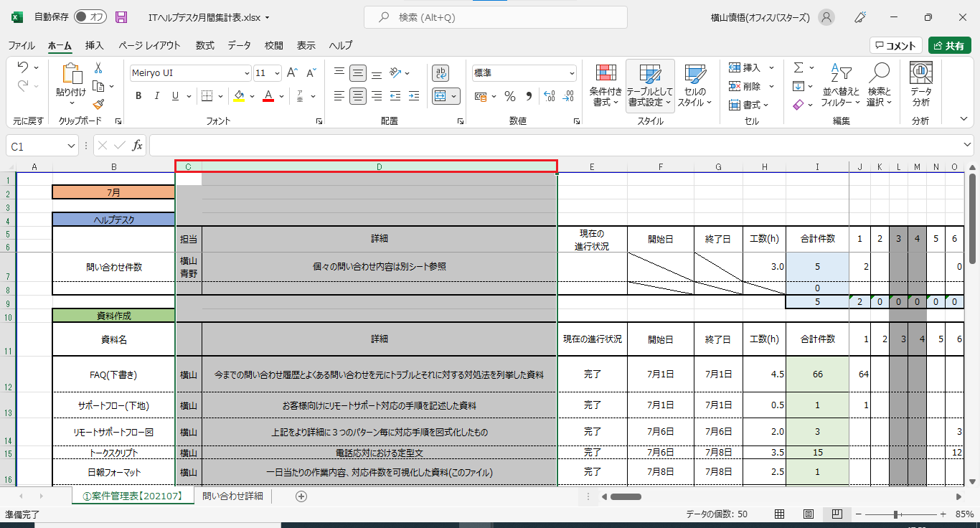Image resolution: width=980 pixels, height=528 pixels.
Task: Click the percent style icon
Action: [510, 96]
